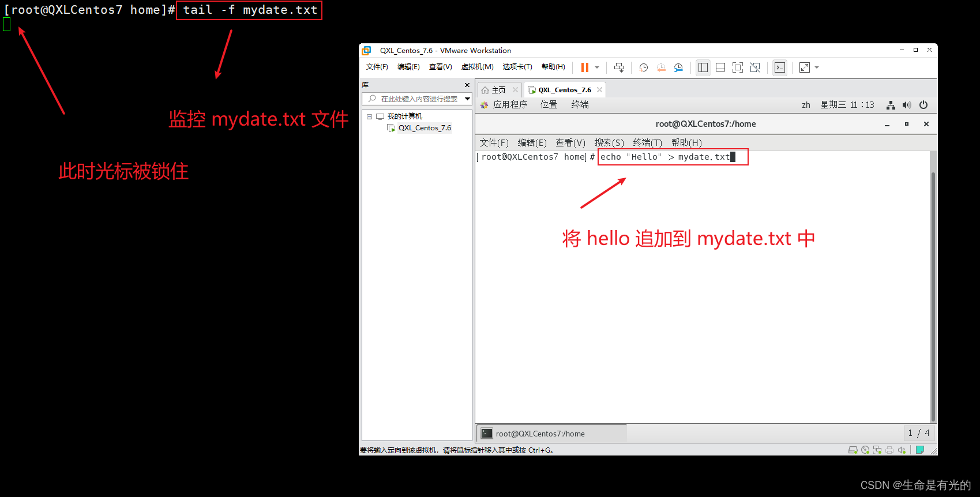Viewport: 980px width, 497px height.
Task: Click the CD/DVD device status icon
Action: pos(865,450)
